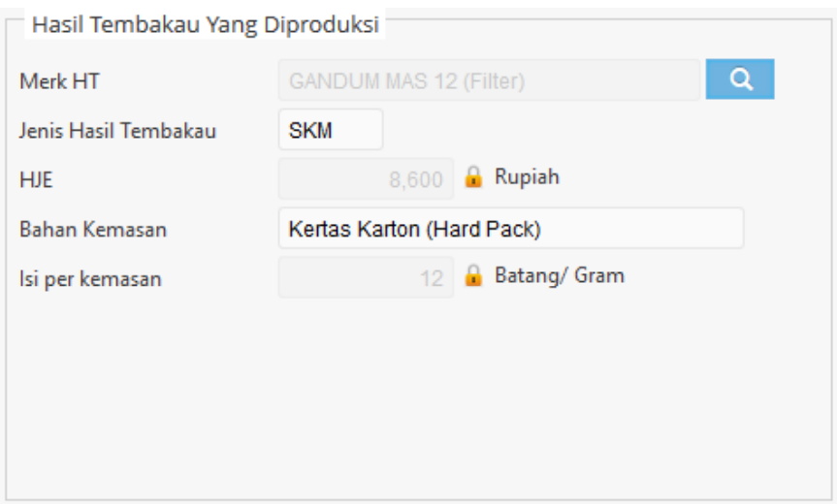Click the Hasil Tembakau Yang Diproduksi title

[x=206, y=26]
